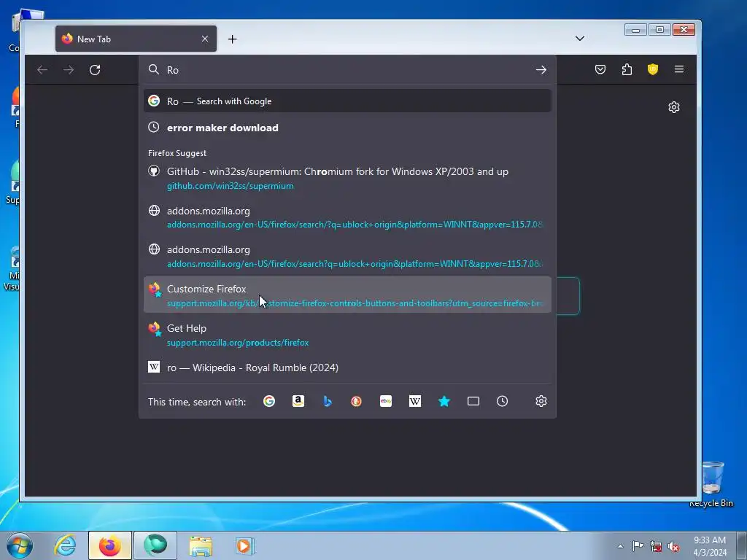The height and width of the screenshot is (560, 747).
Task: Open GitHub win32ss/supermium suggestion
Action: click(347, 178)
